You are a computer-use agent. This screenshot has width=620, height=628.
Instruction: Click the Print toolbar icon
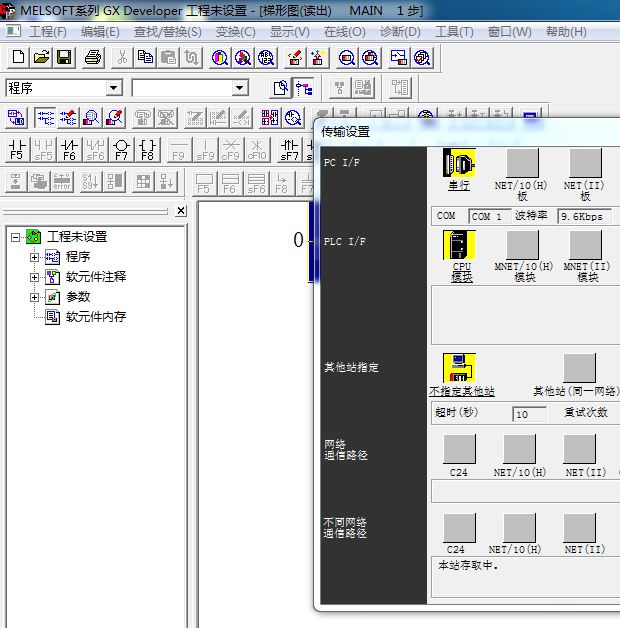[93, 58]
